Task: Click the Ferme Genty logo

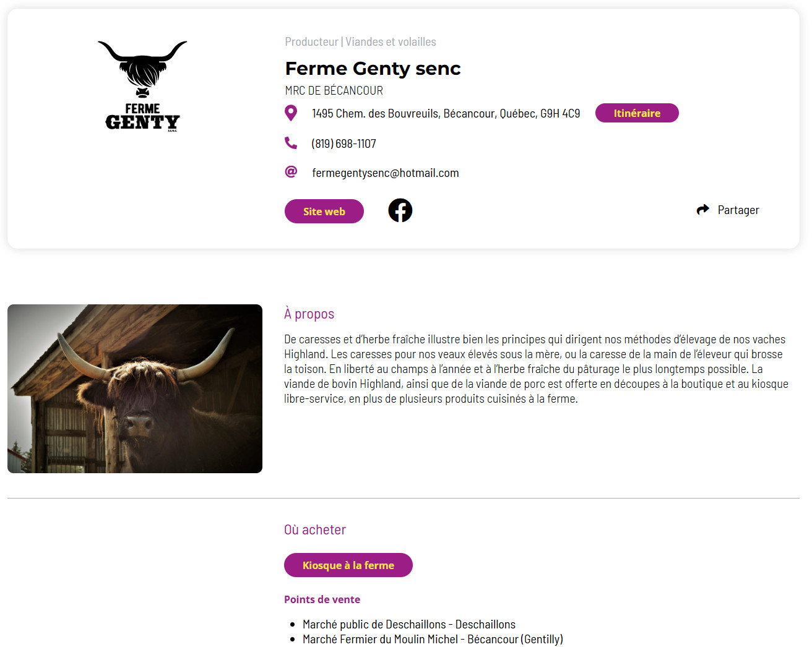Action: [142, 87]
